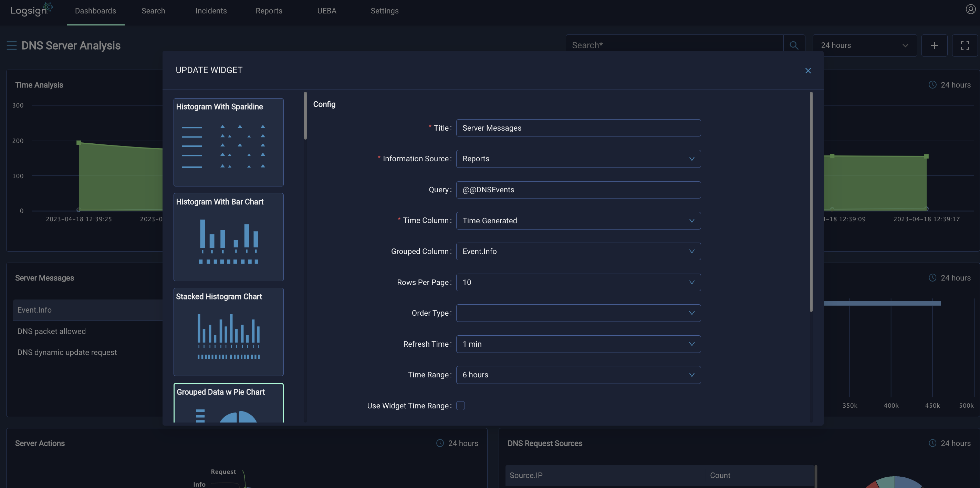Click the Server Messages widget title
980x488 pixels.
point(44,278)
